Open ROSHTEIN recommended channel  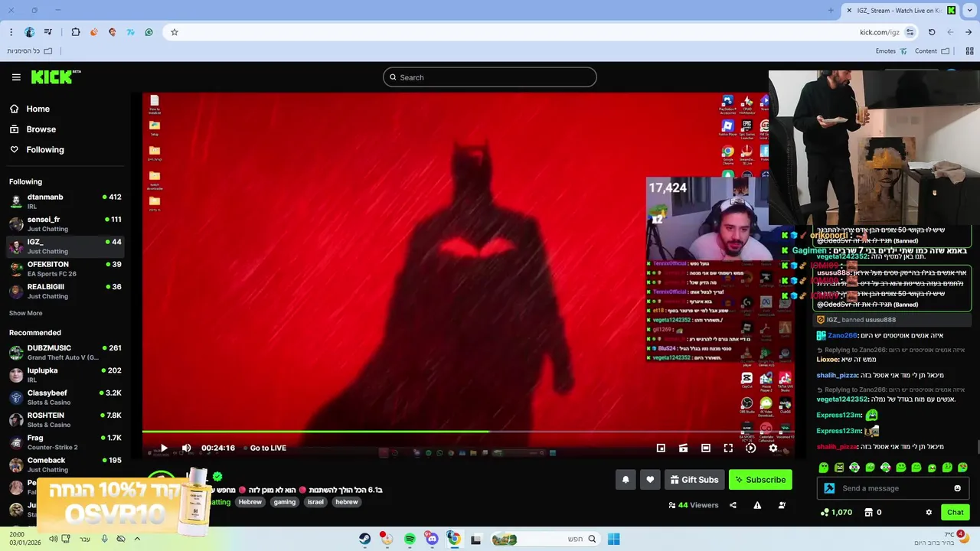click(65, 419)
